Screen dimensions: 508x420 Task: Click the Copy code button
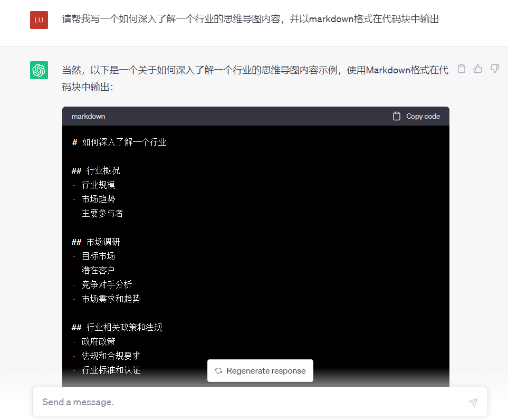(x=416, y=116)
